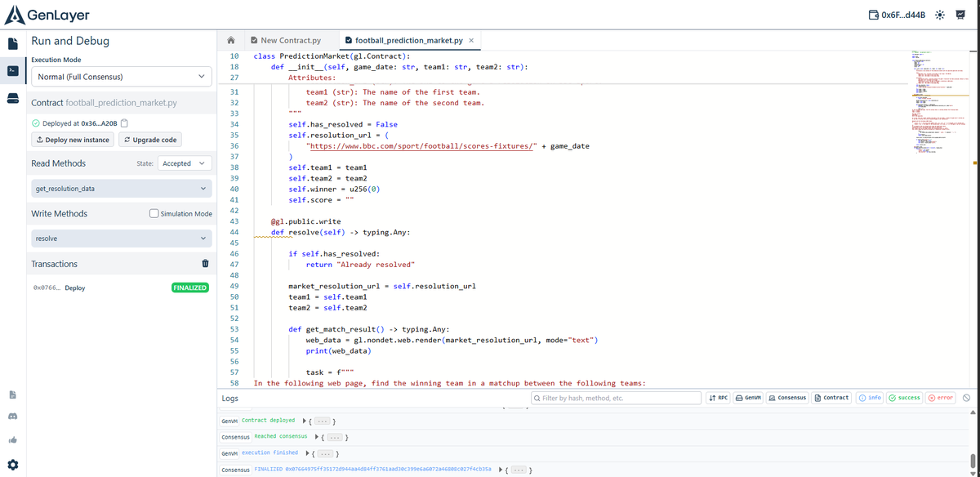This screenshot has width=980, height=477.
Task: Toggle the info level log filter
Action: tap(869, 398)
